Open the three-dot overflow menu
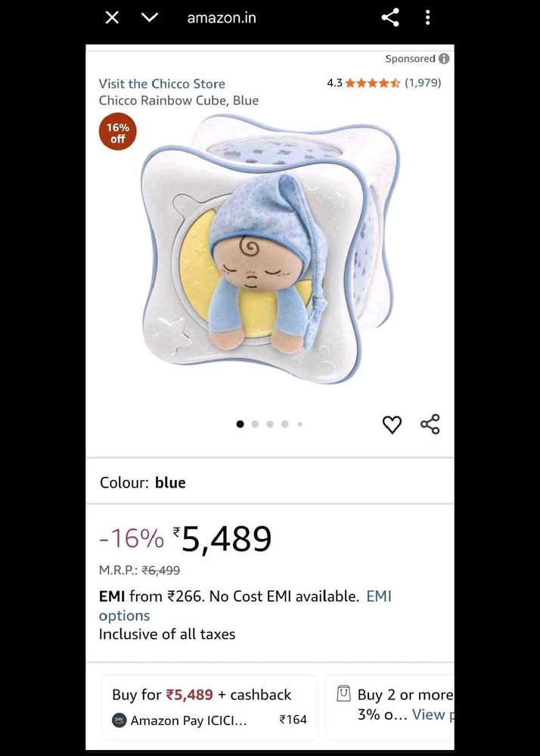This screenshot has width=540, height=756. (427, 17)
